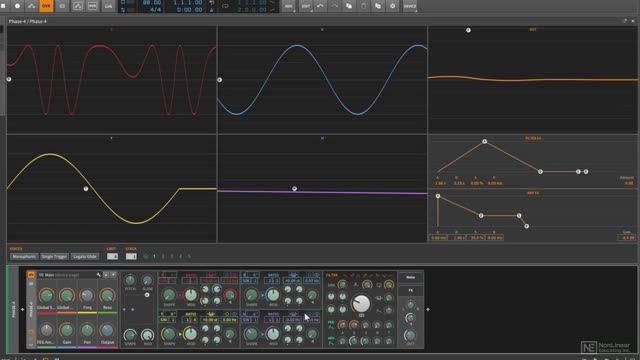
Task: Click the tempo value 80.00
Action: click(152, 2)
